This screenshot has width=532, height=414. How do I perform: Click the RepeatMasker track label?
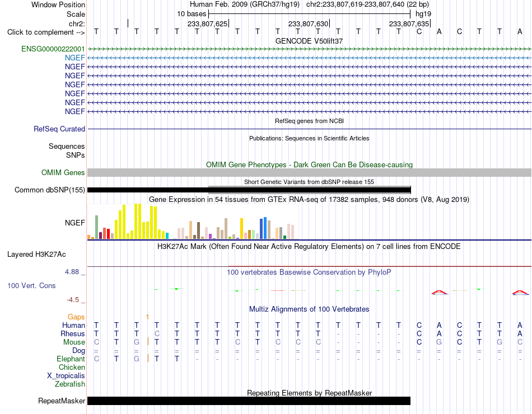tap(62, 401)
